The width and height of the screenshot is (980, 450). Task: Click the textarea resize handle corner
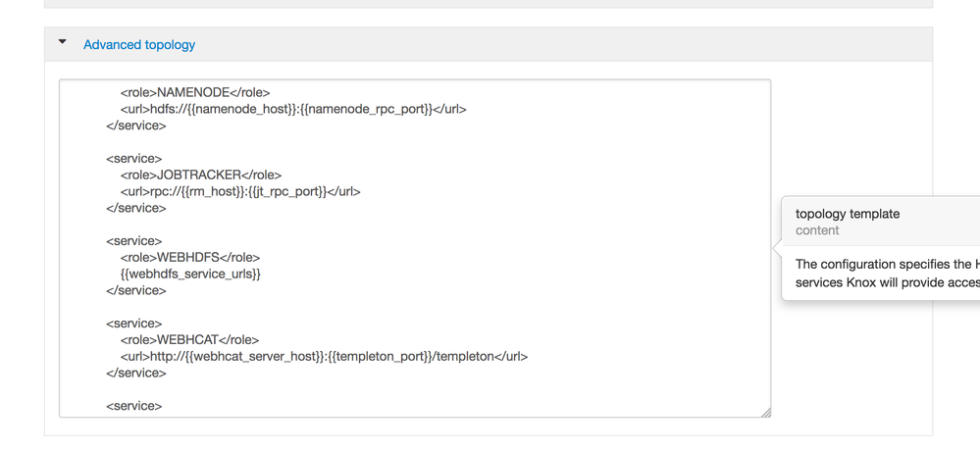(x=766, y=413)
